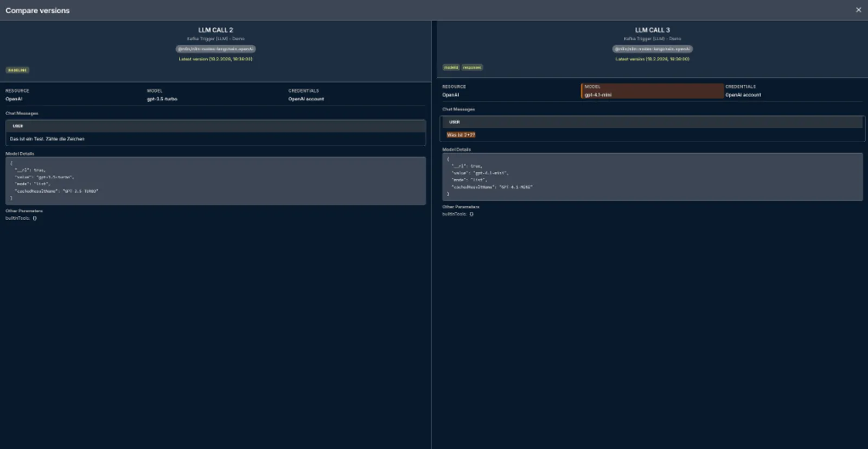Click the LLM CALL 3 heading
The height and width of the screenshot is (449, 868).
click(652, 30)
